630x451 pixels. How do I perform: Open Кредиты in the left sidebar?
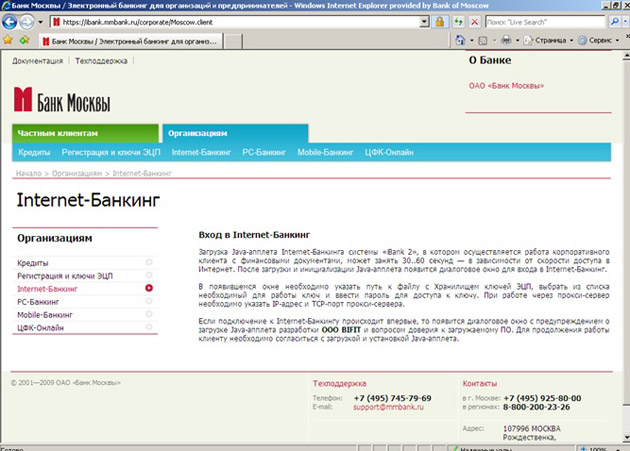[x=33, y=263]
